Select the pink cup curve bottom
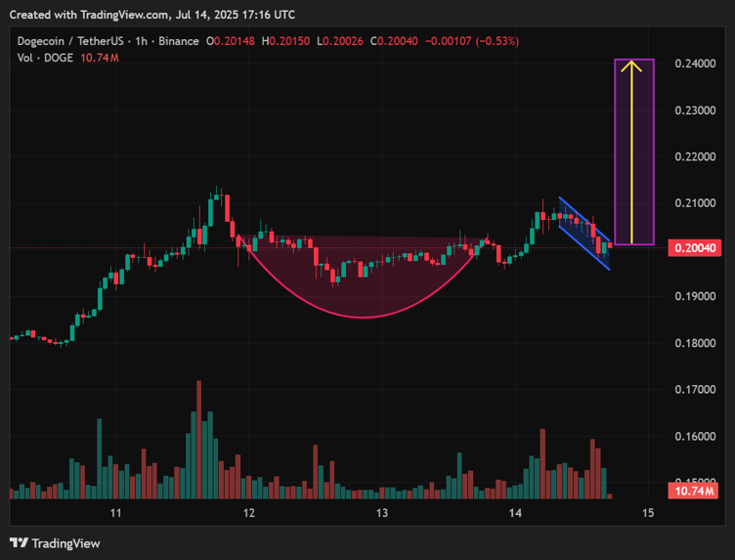This screenshot has height=560, width=735. (364, 317)
